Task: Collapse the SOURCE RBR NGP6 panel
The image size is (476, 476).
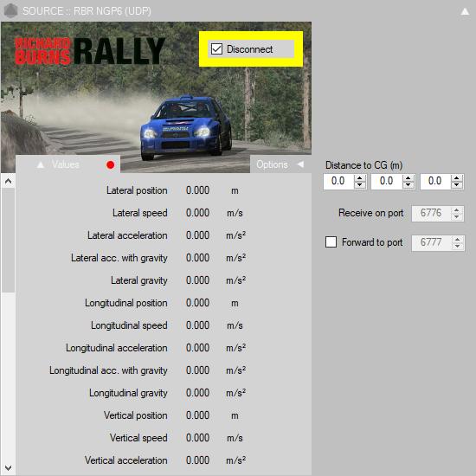Action: [465, 11]
